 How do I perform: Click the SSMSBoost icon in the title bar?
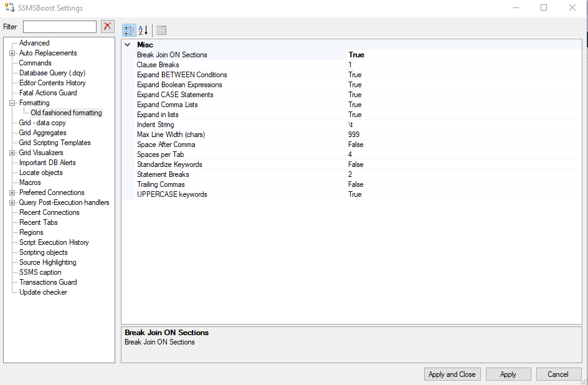tap(9, 7)
